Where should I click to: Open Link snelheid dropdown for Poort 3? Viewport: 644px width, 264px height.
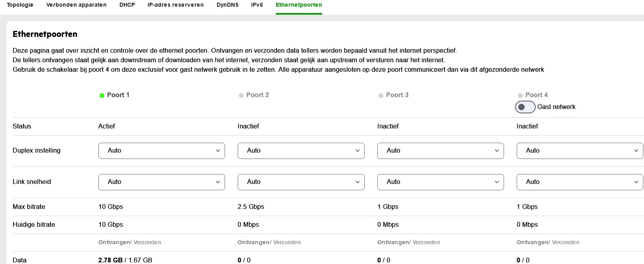pyautogui.click(x=440, y=182)
